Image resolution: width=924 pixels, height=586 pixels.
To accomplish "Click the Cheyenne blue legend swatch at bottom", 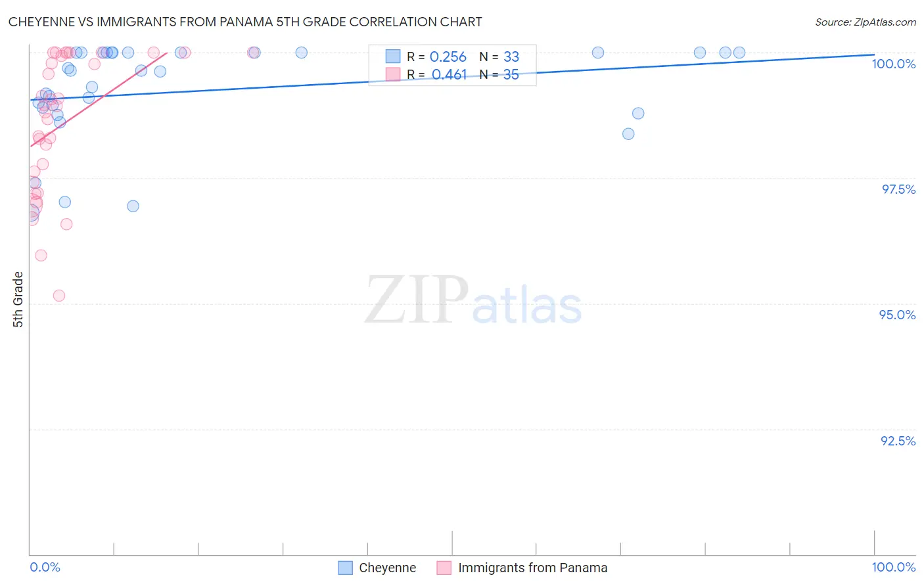I will click(x=345, y=568).
